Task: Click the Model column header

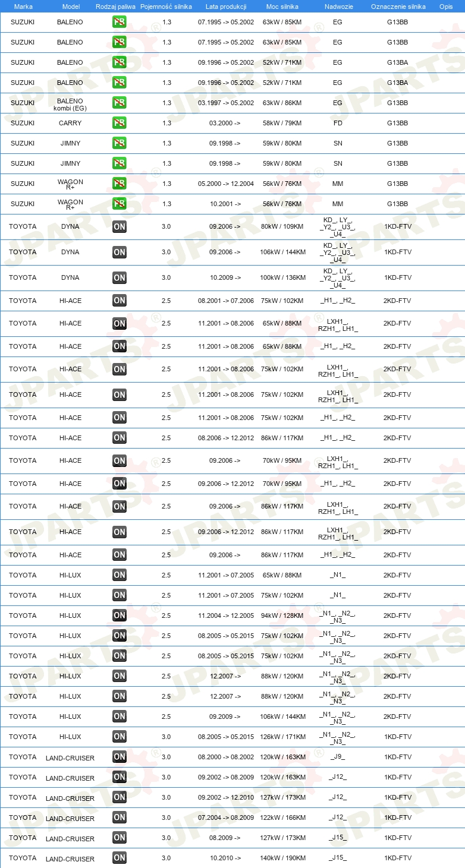Action: 71,6
